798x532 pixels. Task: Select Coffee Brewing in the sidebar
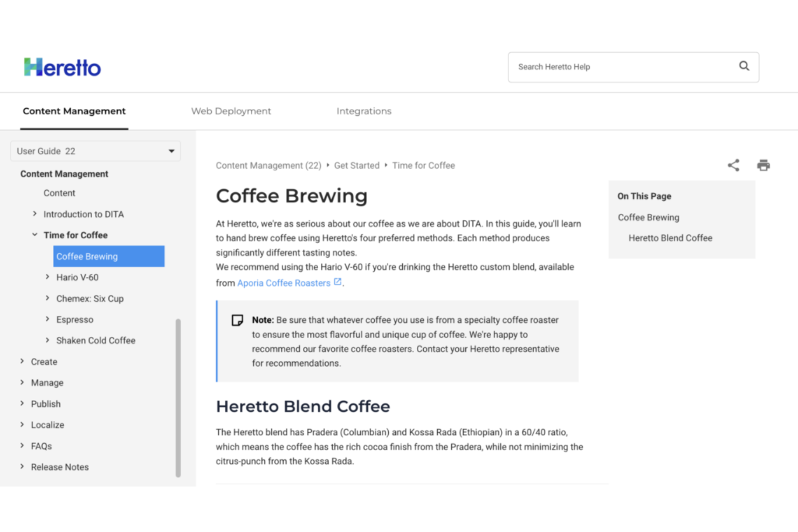click(87, 256)
